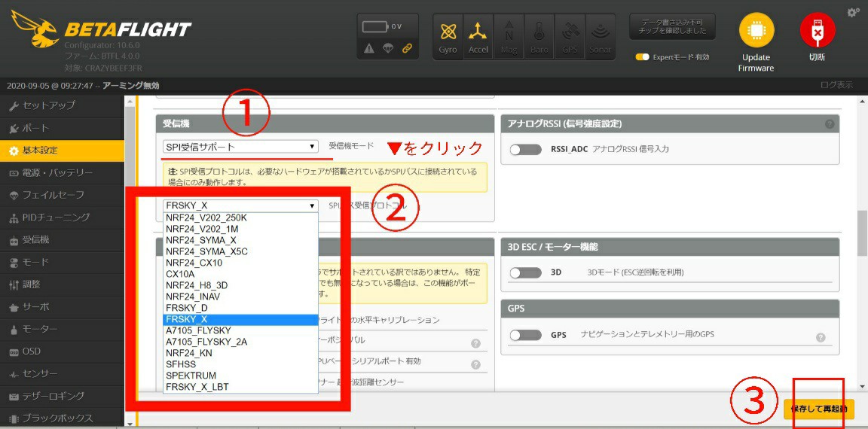Open the options gear icon
The image size is (868, 429).
pos(854,12)
